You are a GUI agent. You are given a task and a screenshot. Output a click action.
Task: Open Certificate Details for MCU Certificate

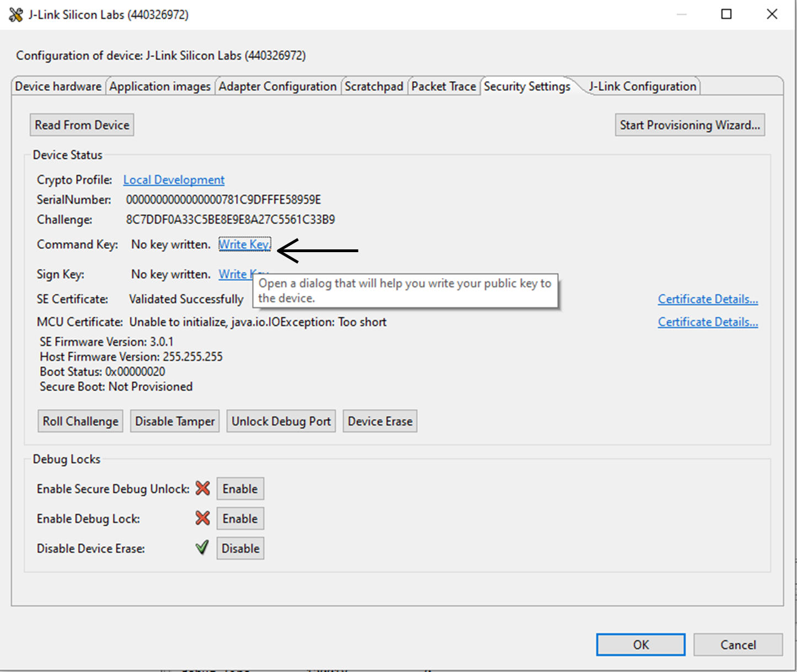[x=708, y=322]
